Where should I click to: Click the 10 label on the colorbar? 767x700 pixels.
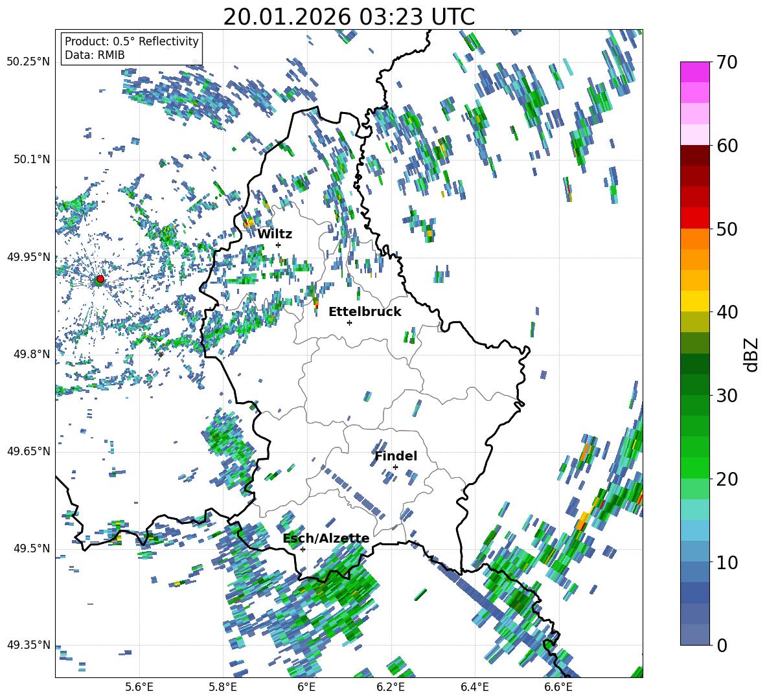click(x=727, y=562)
